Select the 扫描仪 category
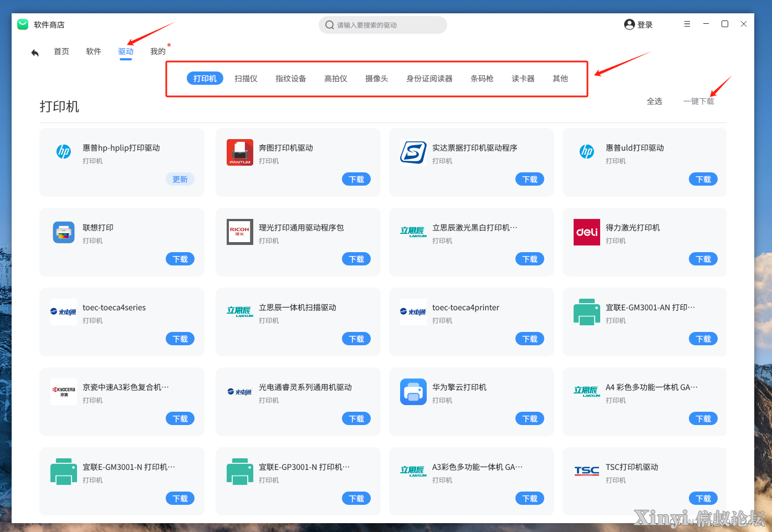The width and height of the screenshot is (772, 532). pos(246,79)
